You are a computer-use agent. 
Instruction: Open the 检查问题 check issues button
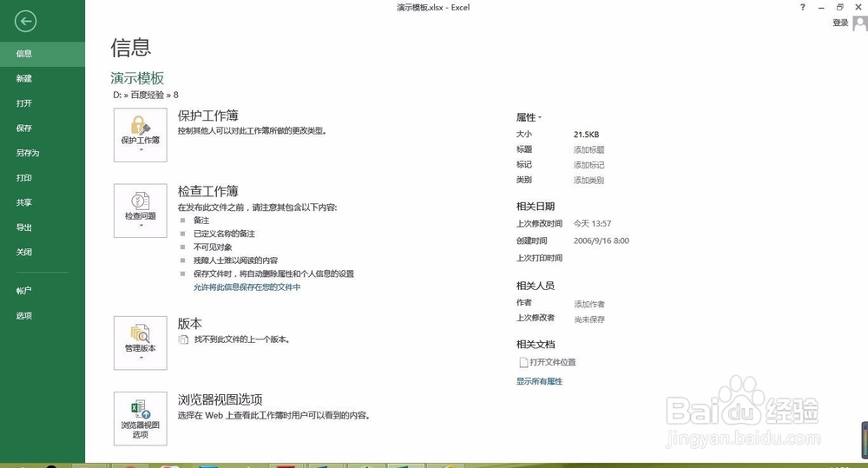click(140, 211)
